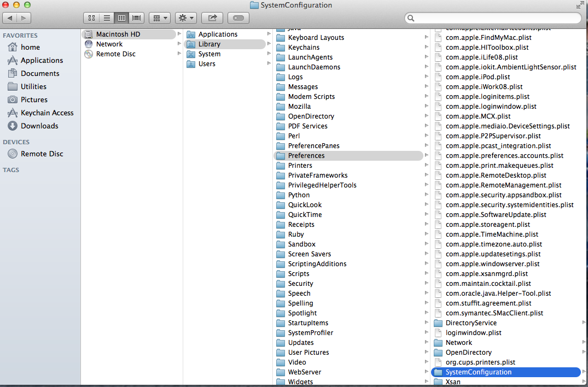This screenshot has height=387, width=588.
Task: Select Macintosh HD in first column
Action: click(130, 34)
